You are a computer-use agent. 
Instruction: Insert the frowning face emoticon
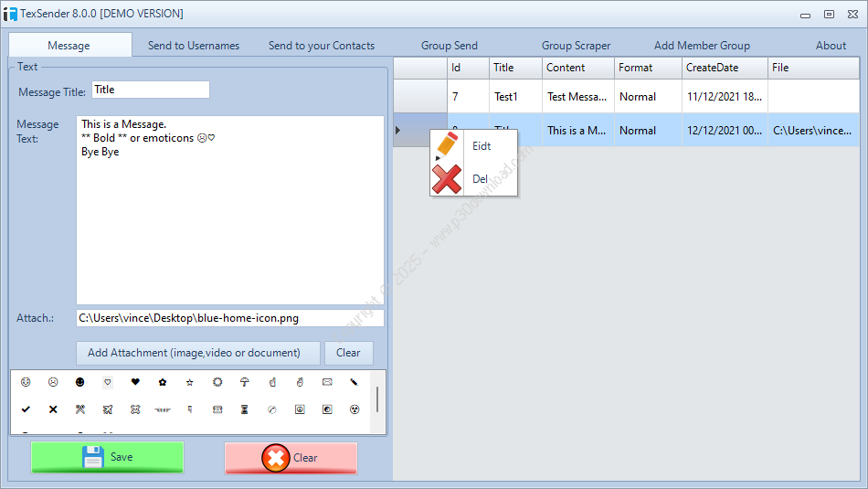[x=53, y=382]
